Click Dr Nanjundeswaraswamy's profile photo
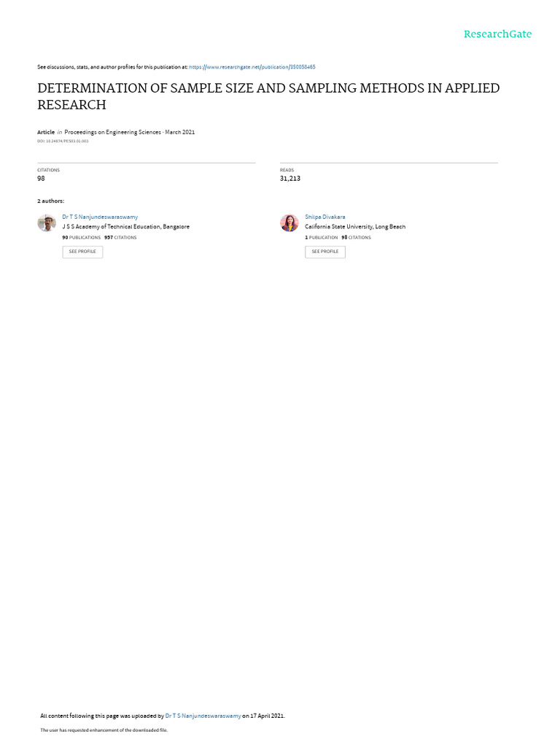The width and height of the screenshot is (560, 747). pos(47,222)
